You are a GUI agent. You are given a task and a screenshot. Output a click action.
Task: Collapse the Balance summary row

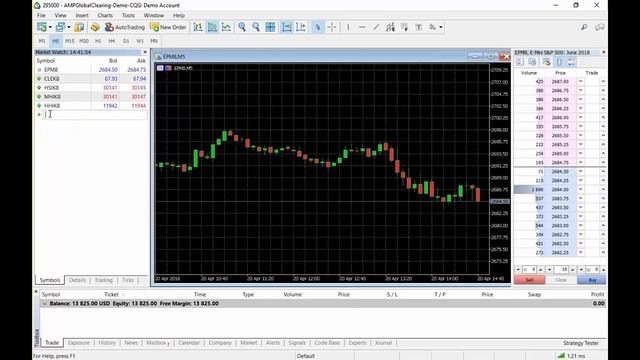(44, 304)
